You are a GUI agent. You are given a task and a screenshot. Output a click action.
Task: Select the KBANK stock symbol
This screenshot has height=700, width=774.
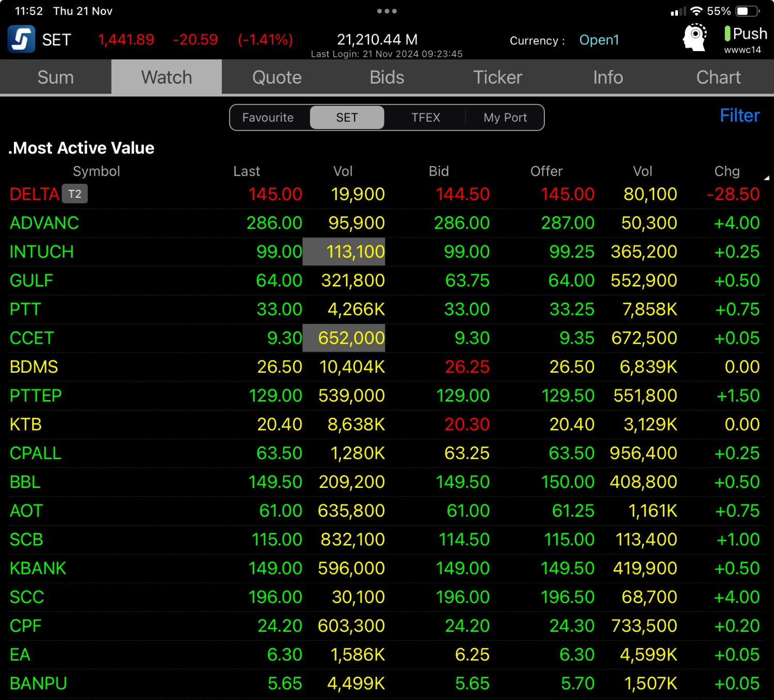[x=38, y=568]
